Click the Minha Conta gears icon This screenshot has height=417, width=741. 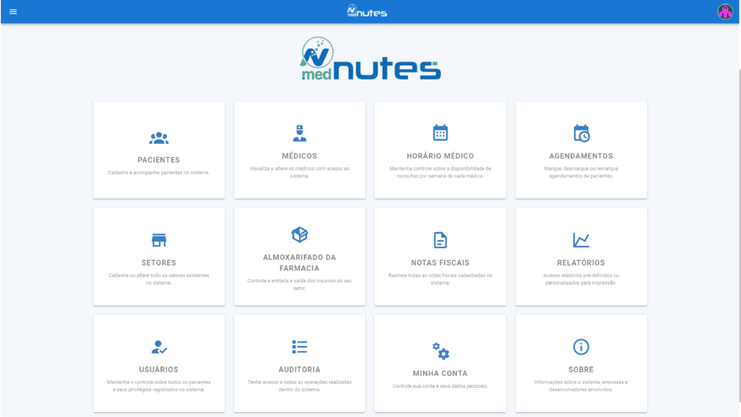440,351
